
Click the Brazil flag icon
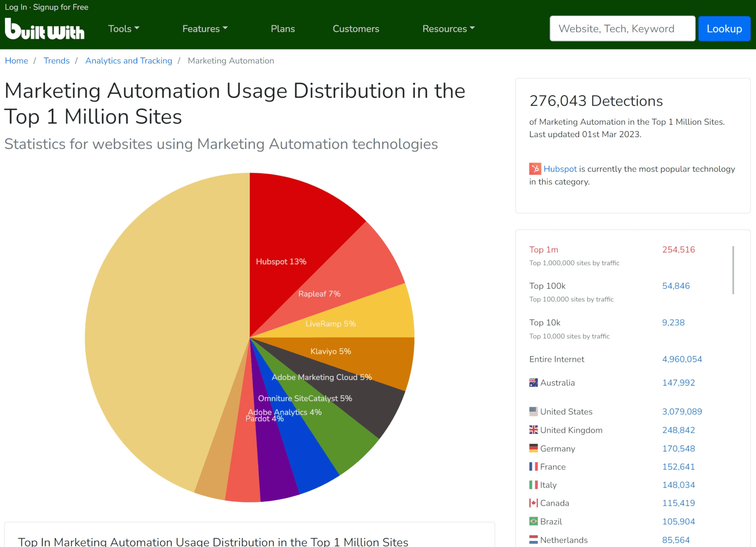pos(533,521)
